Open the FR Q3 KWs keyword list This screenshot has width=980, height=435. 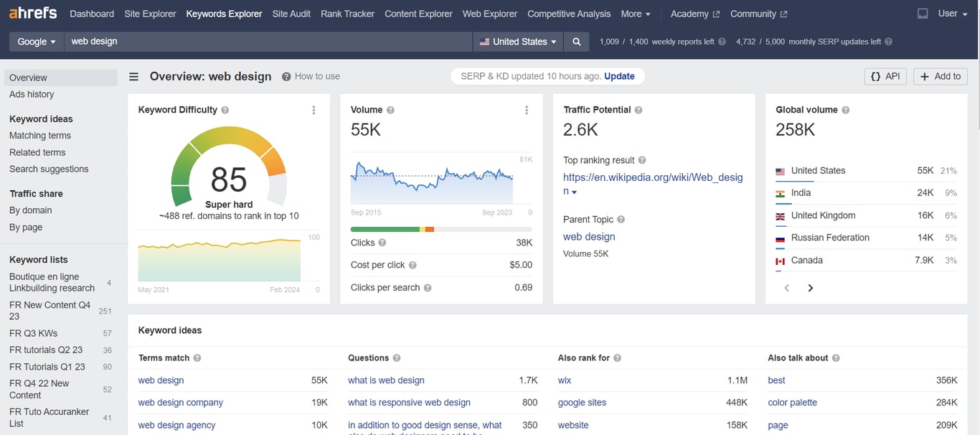(x=32, y=332)
